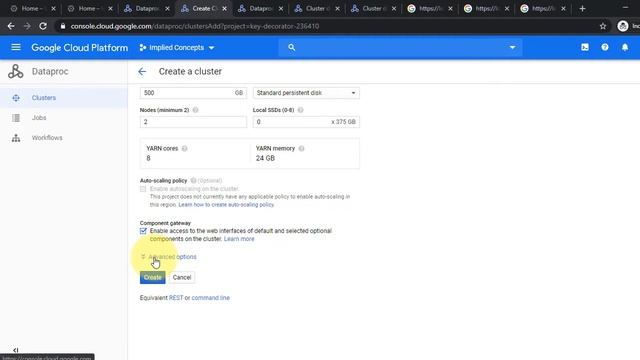Reload the page with the refresh icon
The width and height of the screenshot is (640, 360).
tap(43, 26)
